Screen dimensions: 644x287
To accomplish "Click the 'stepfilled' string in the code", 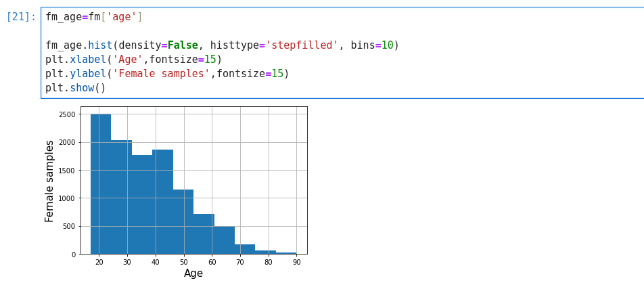I will [x=302, y=45].
